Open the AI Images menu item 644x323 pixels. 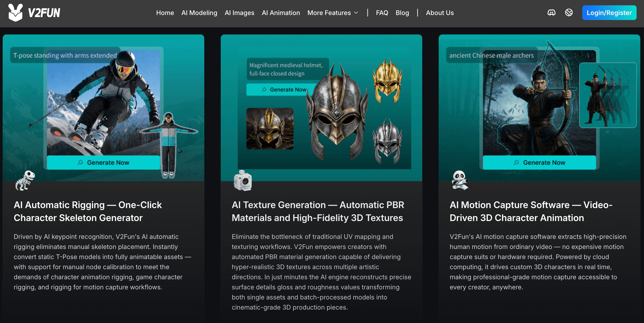(239, 13)
